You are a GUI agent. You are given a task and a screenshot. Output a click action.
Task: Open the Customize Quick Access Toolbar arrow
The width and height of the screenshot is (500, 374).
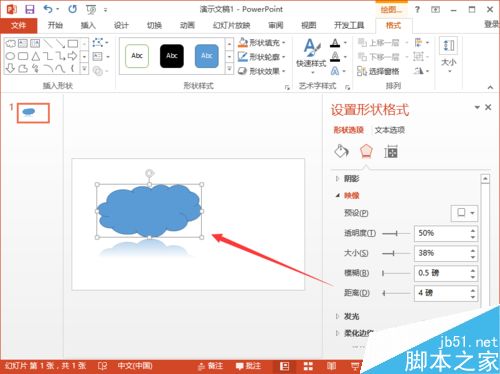click(x=106, y=10)
